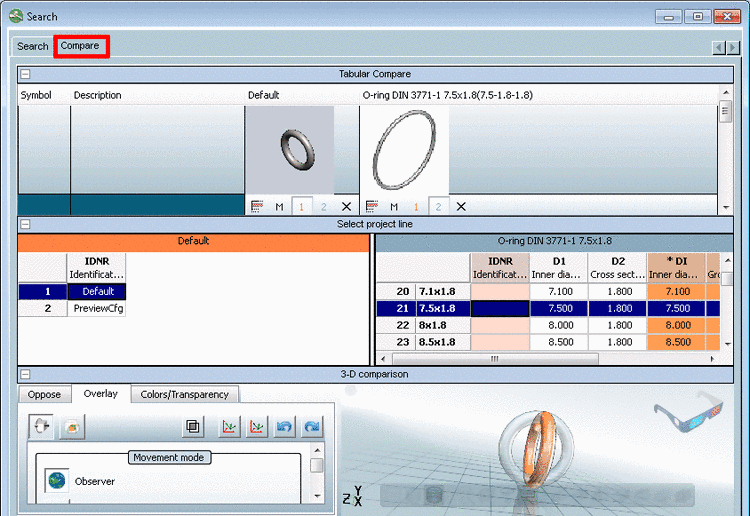750x516 pixels.
Task: Remove the Default part with its X icon
Action: 346,207
